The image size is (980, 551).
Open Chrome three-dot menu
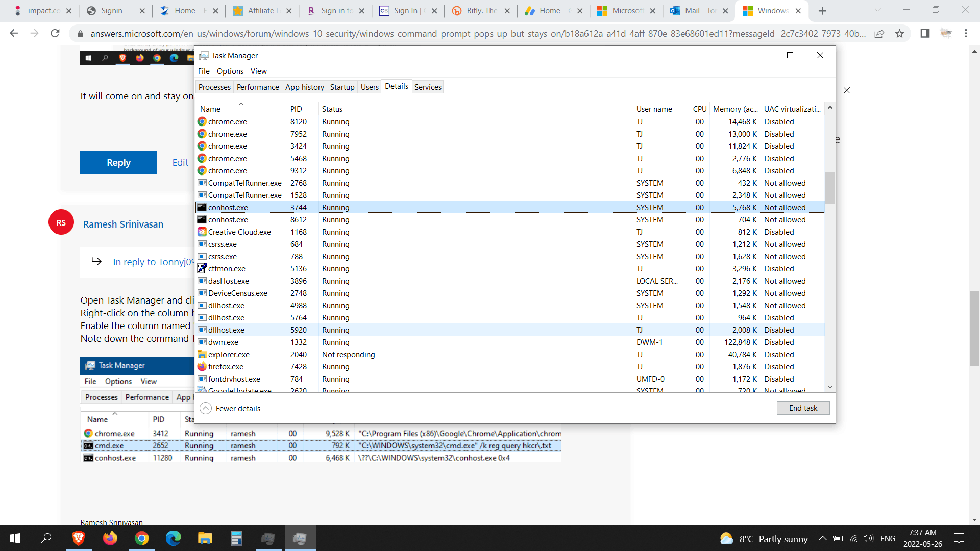[966, 34]
